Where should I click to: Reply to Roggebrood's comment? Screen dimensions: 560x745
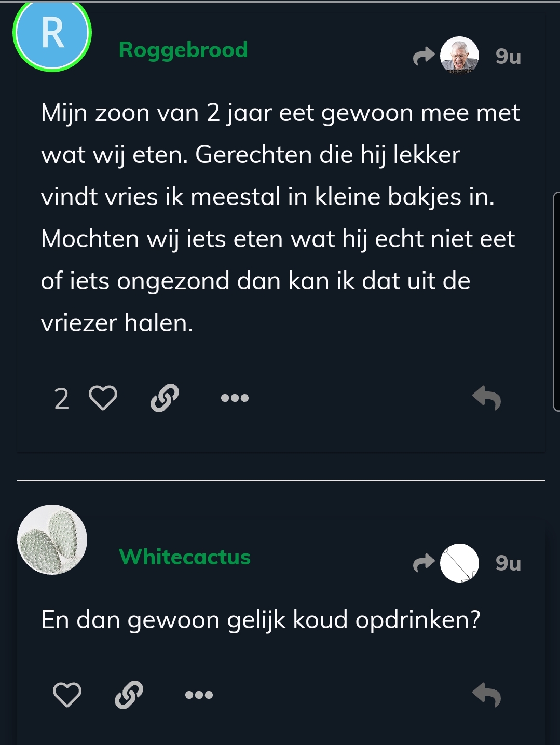pyautogui.click(x=487, y=398)
